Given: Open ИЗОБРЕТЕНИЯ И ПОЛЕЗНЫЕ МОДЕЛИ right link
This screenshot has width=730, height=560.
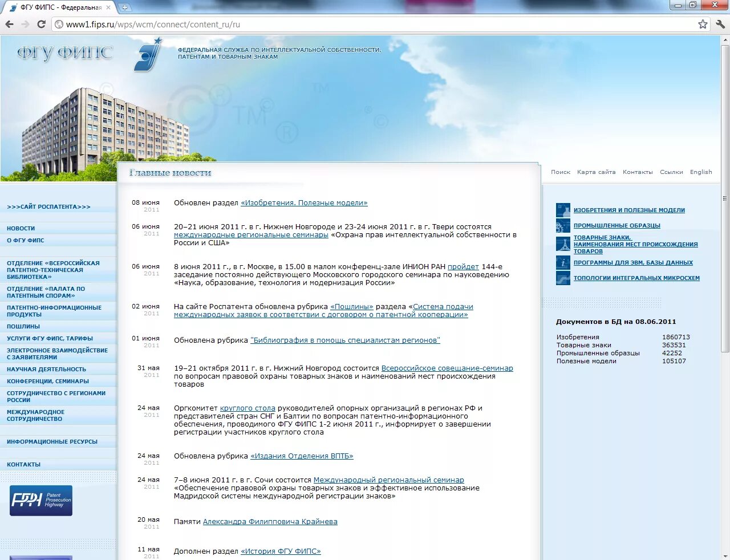Looking at the screenshot, I should pyautogui.click(x=629, y=210).
